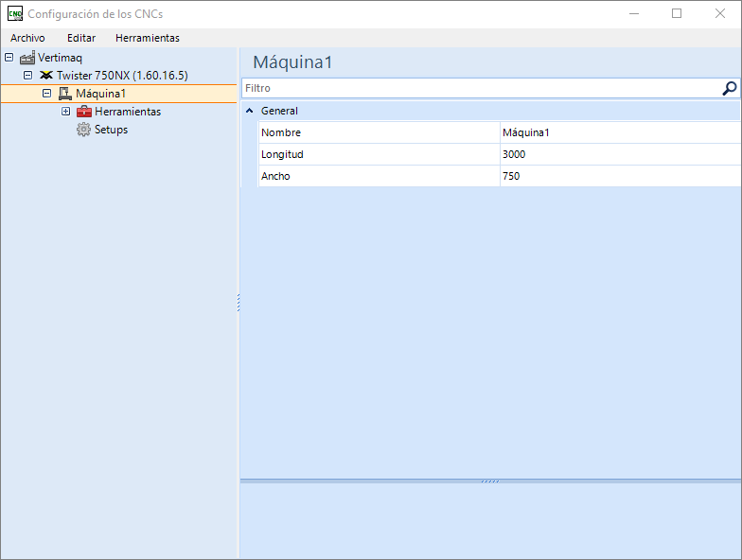Click the Setups gear icon
Image resolution: width=742 pixels, height=560 pixels.
pyautogui.click(x=83, y=129)
